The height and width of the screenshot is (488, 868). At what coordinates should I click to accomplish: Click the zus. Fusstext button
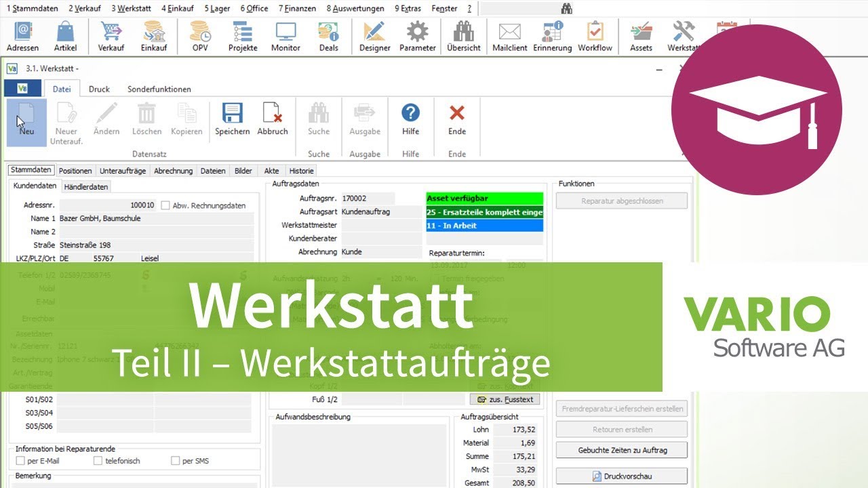[x=505, y=399]
